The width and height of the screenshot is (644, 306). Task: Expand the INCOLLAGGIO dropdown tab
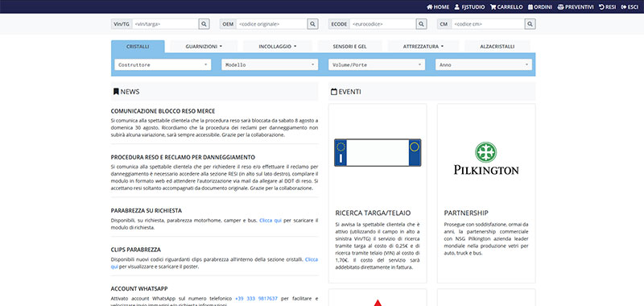278,47
